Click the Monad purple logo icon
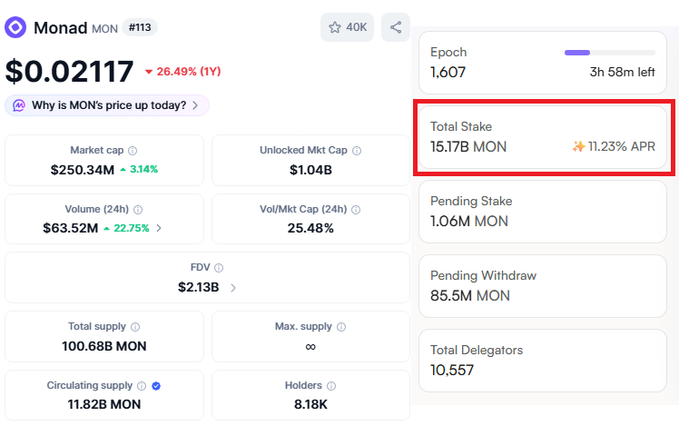This screenshot has width=679, height=426. point(16,28)
